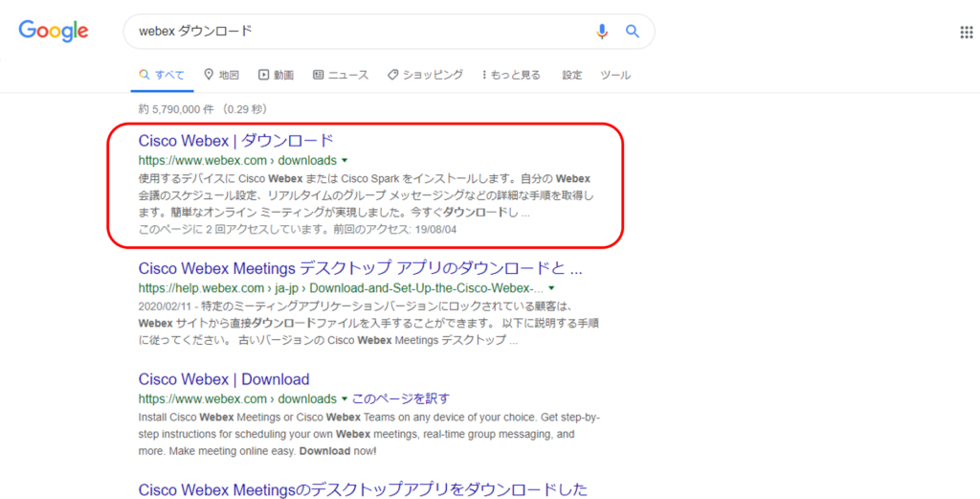The image size is (980, 499).
Task: Switch to the 地図 tab
Action: click(x=222, y=75)
